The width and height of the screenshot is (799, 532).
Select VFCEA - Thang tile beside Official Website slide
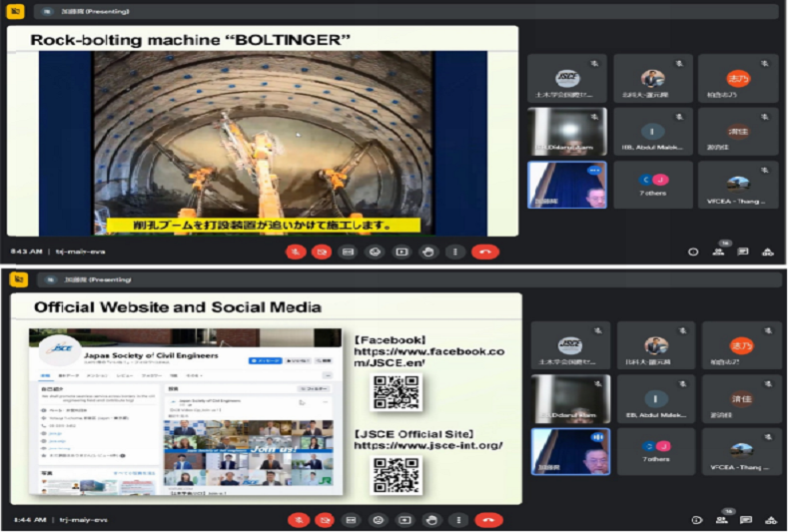coord(741,451)
